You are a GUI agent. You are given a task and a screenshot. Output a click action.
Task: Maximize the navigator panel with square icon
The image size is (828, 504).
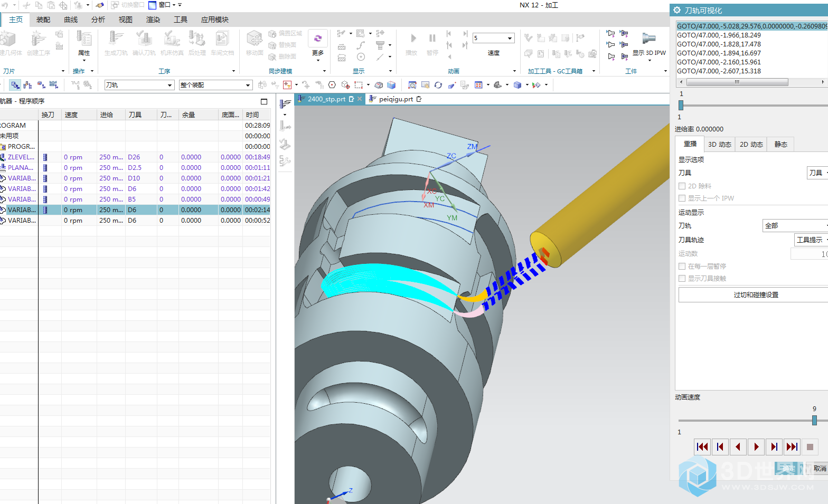[x=264, y=101]
